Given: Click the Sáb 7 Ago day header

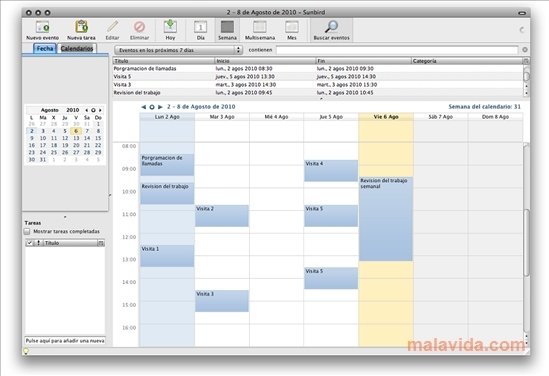Looking at the screenshot, I should (440, 117).
